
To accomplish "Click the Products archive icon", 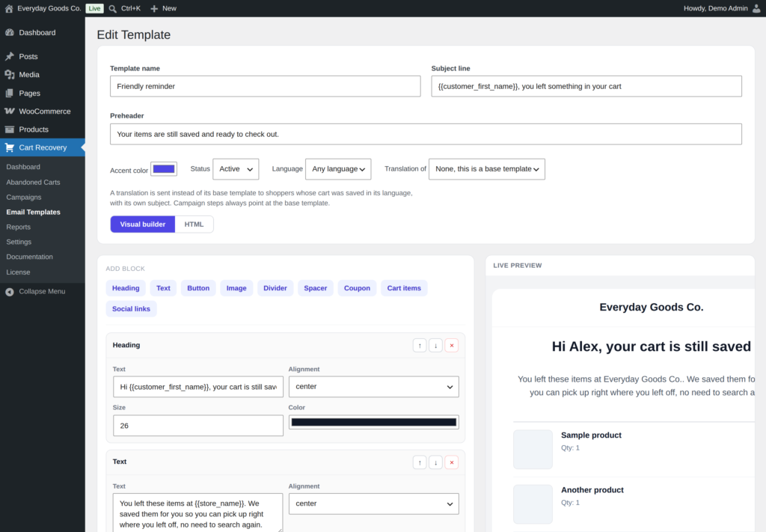I will point(10,129).
